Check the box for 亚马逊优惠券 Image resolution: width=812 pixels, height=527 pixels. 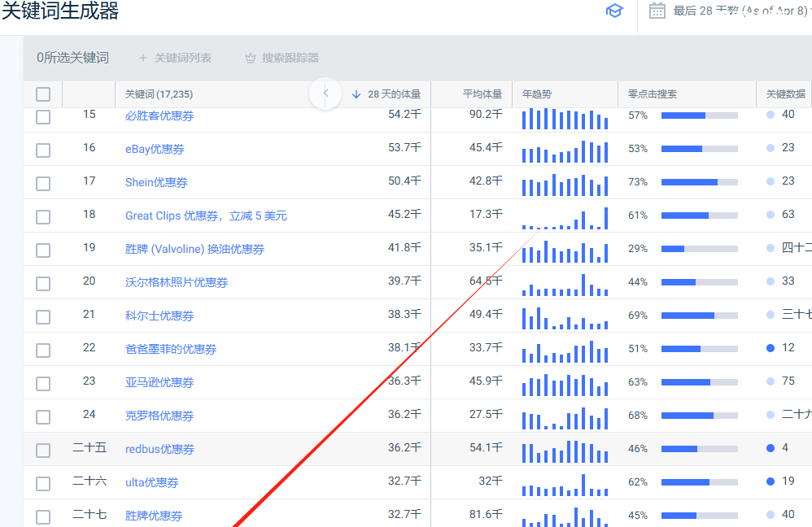43,384
